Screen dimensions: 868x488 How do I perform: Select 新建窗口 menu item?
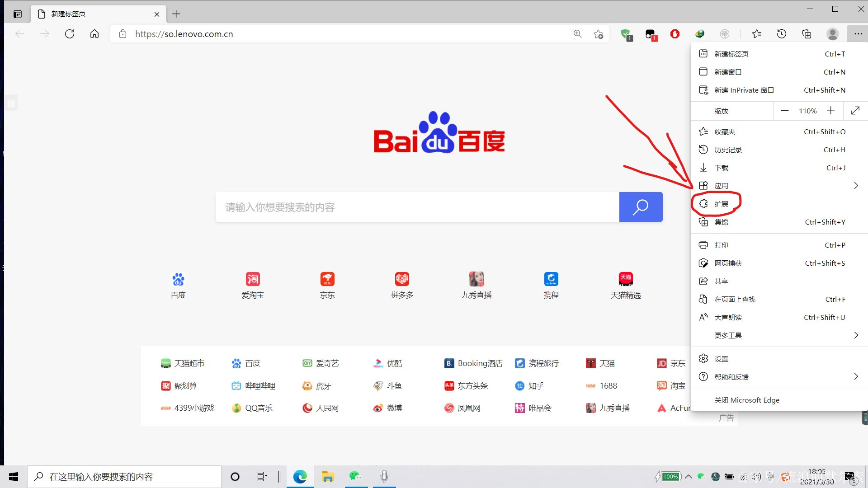[779, 72]
